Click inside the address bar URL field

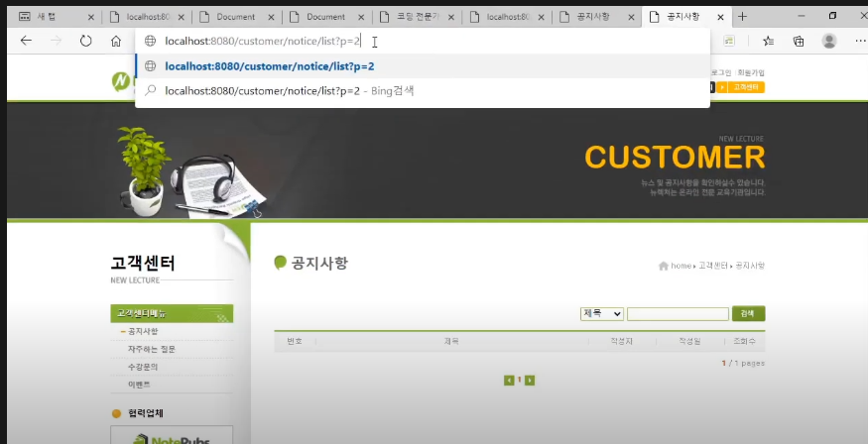coord(421,41)
